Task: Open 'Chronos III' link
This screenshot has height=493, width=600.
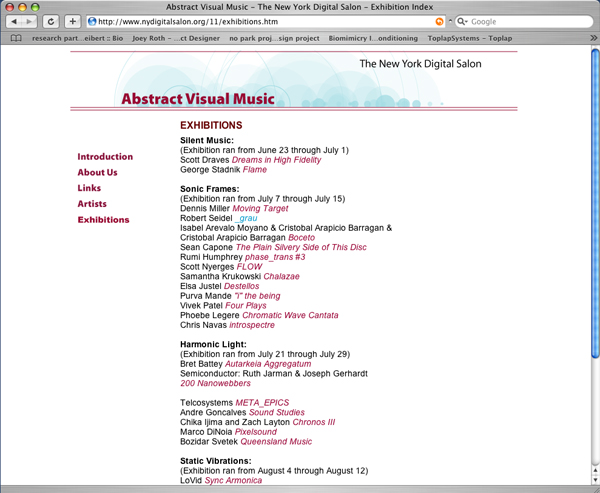Action: [313, 422]
